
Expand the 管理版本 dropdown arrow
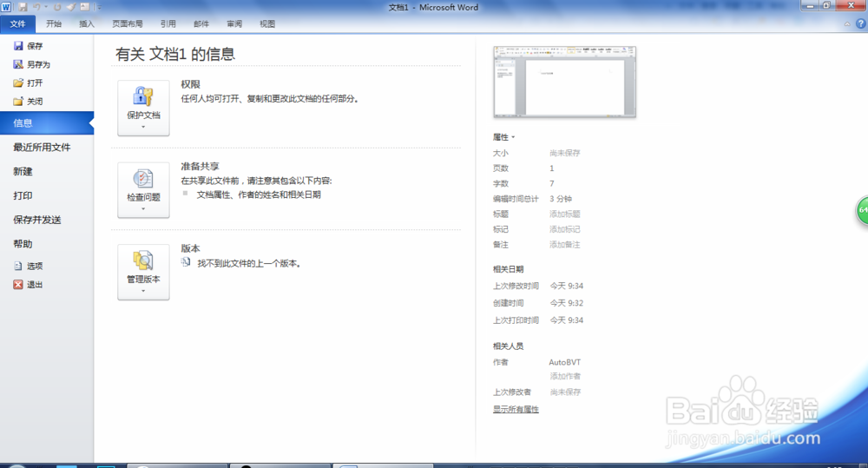[x=143, y=291]
